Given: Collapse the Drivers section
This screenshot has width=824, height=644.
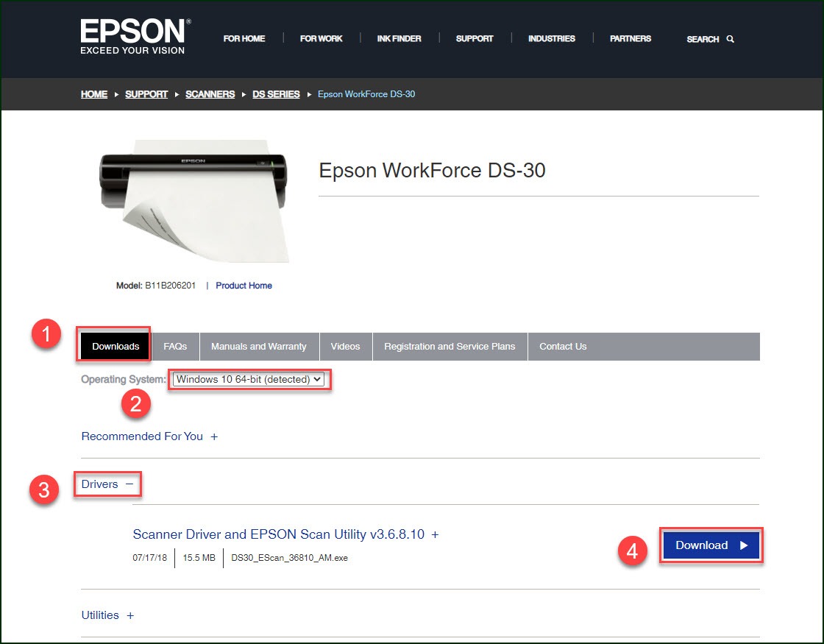Looking at the screenshot, I should [x=107, y=484].
